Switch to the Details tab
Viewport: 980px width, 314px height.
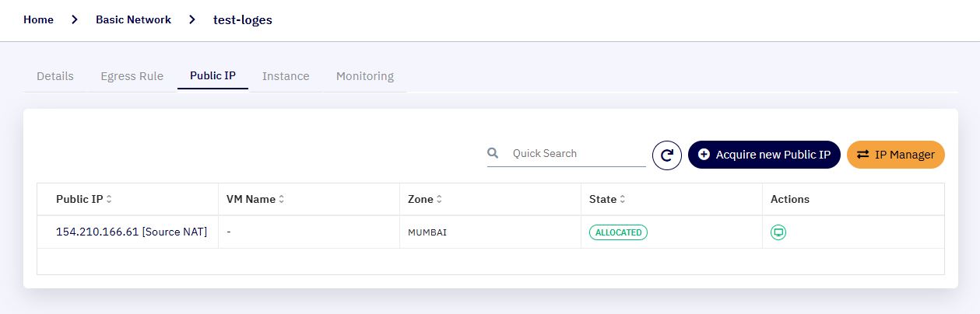click(x=55, y=76)
